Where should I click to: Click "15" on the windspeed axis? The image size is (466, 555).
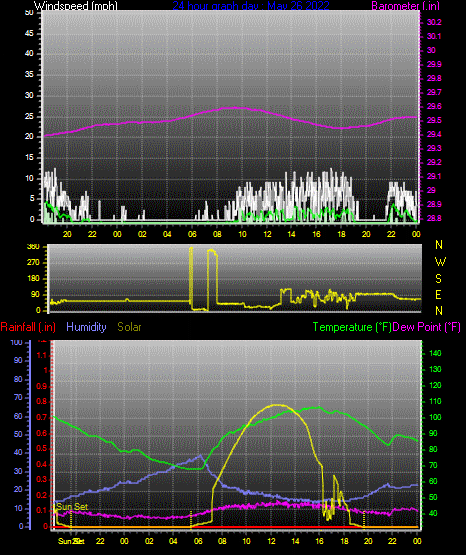coord(29,158)
